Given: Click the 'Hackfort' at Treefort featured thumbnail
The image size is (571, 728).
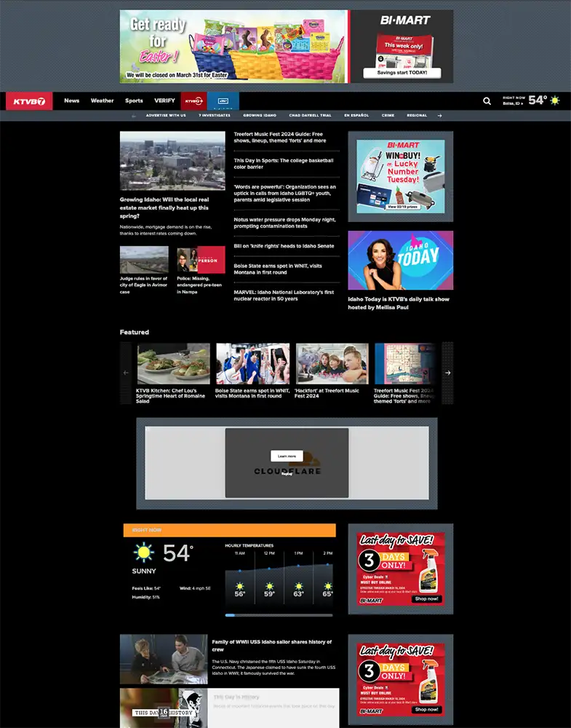Looking at the screenshot, I should pos(332,363).
